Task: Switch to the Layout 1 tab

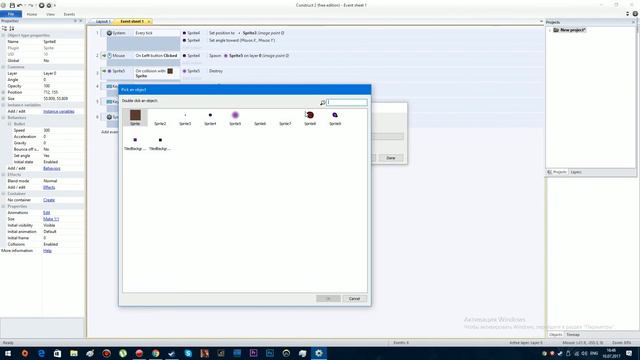Action: [103, 21]
